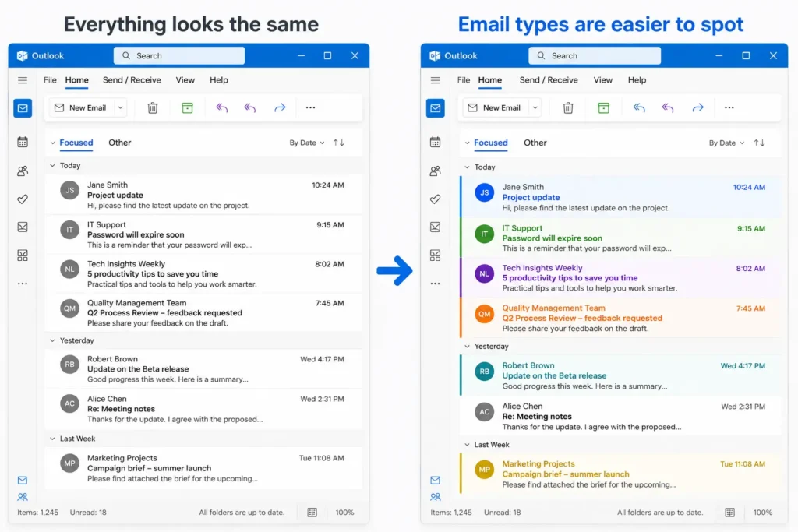Viewport: 798px width, 532px height.
Task: Open Marketing Projects Campaign brief email in right Outlook
Action: 620,474
